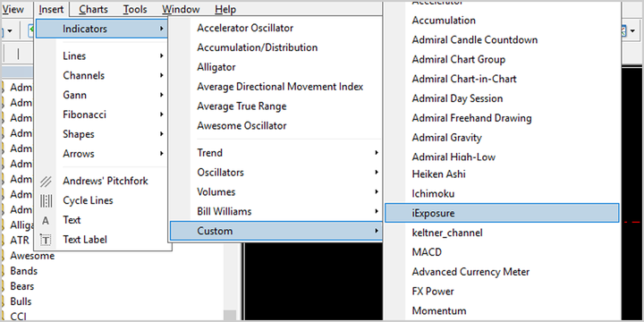This screenshot has width=644, height=322.
Task: Expand the Channels submenu
Action: coord(101,75)
